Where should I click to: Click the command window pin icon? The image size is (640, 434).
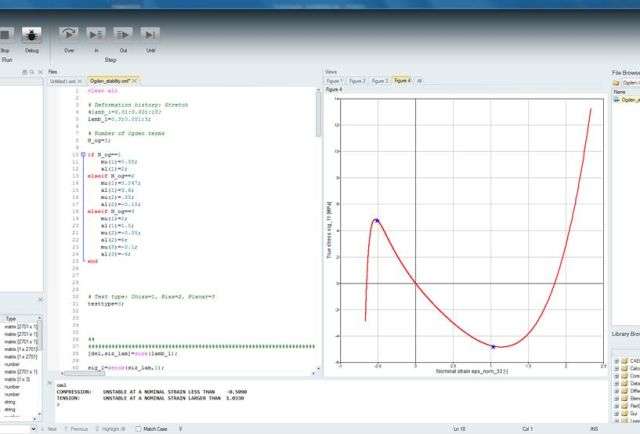(x=50, y=383)
